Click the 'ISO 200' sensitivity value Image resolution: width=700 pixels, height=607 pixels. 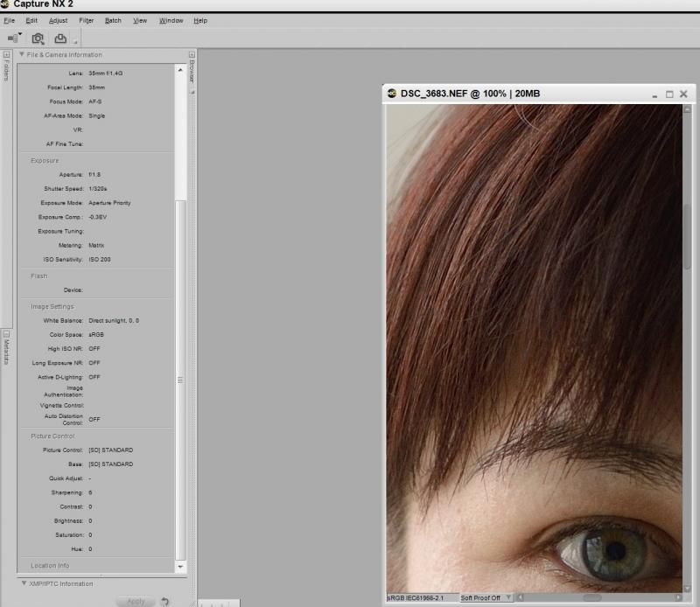pos(100,259)
